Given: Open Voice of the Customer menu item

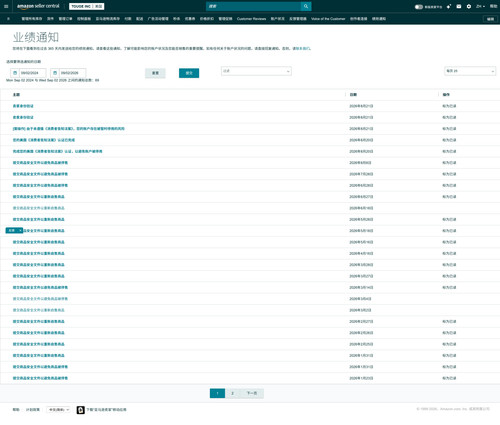Looking at the screenshot, I should 328,19.
